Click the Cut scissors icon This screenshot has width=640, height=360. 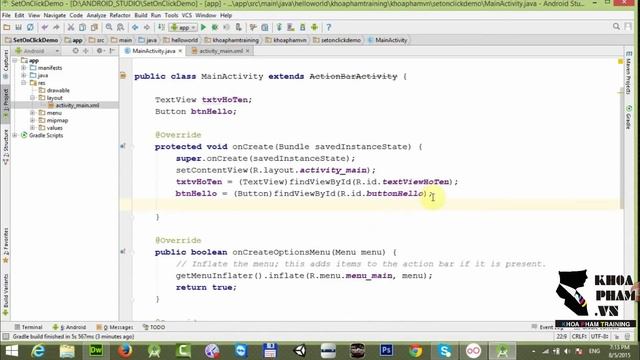click(x=71, y=27)
